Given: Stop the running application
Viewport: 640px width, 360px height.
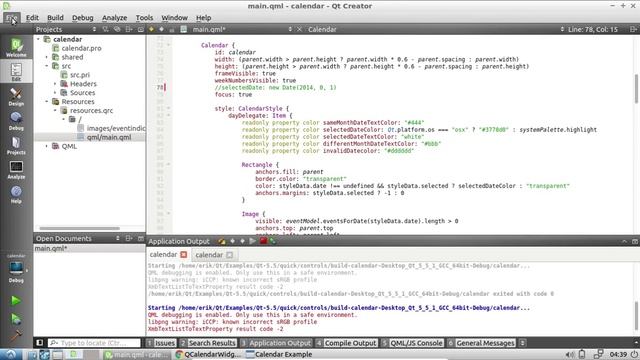Looking at the screenshot, I should tap(263, 241).
